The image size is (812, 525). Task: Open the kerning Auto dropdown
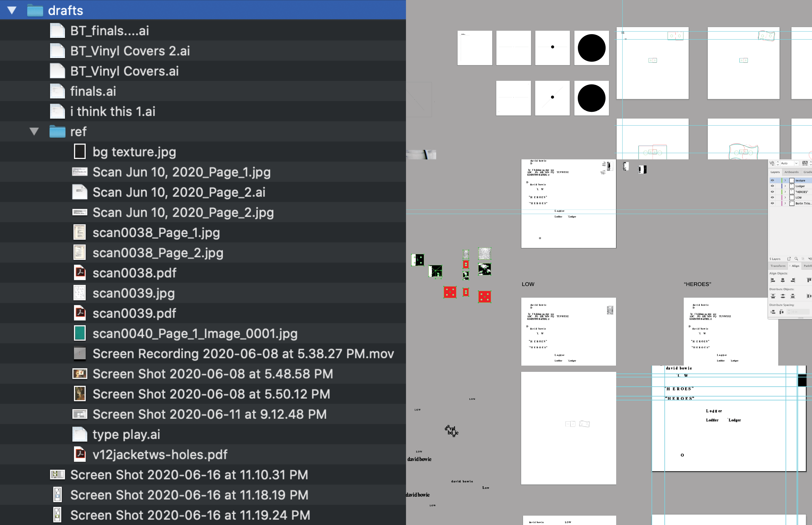[796, 163]
